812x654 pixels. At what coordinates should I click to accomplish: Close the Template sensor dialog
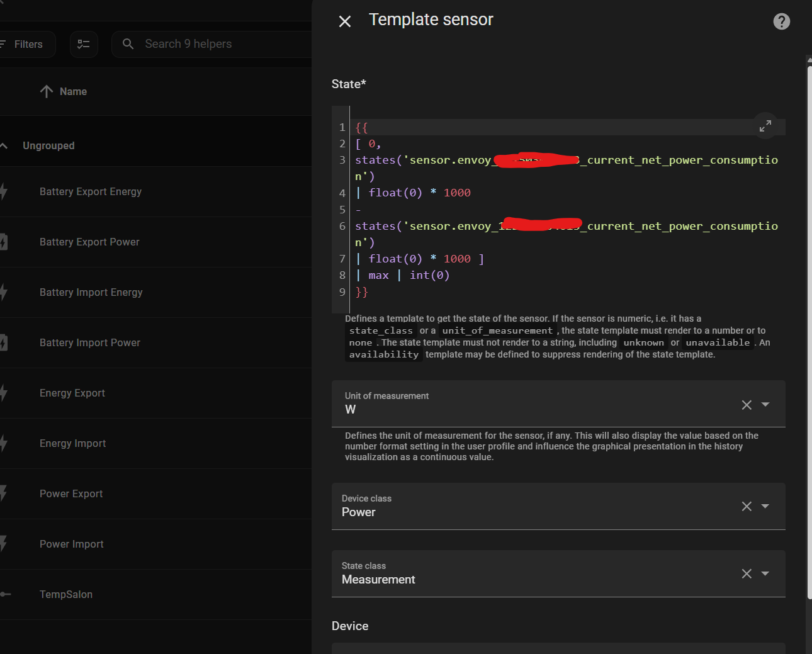(345, 21)
